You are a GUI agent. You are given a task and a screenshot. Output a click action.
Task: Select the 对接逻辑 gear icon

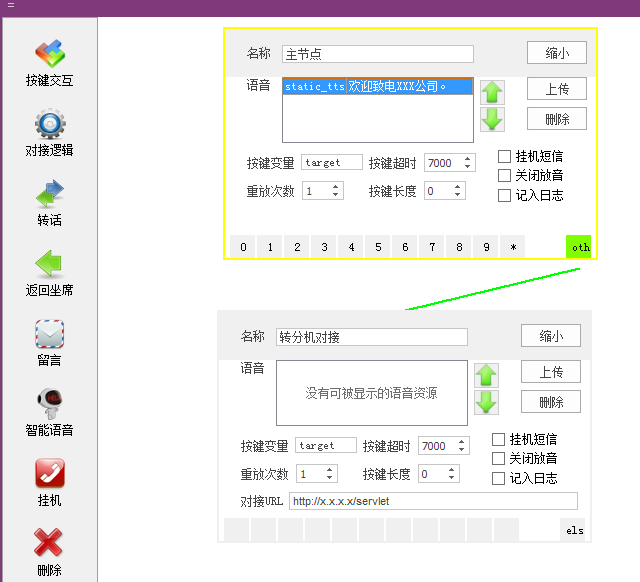coord(50,124)
